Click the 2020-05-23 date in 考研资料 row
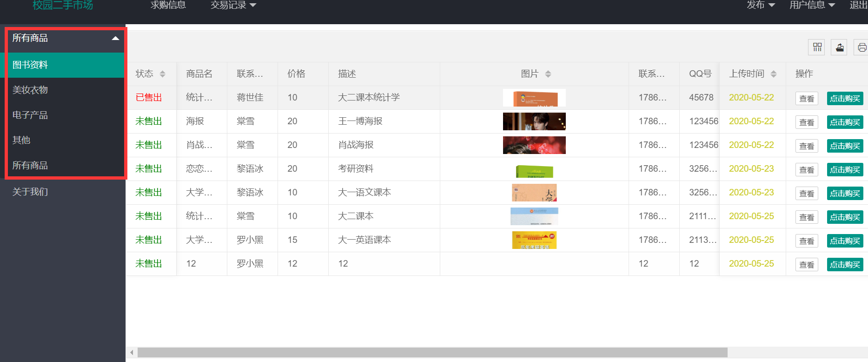The width and height of the screenshot is (868, 362). point(751,169)
